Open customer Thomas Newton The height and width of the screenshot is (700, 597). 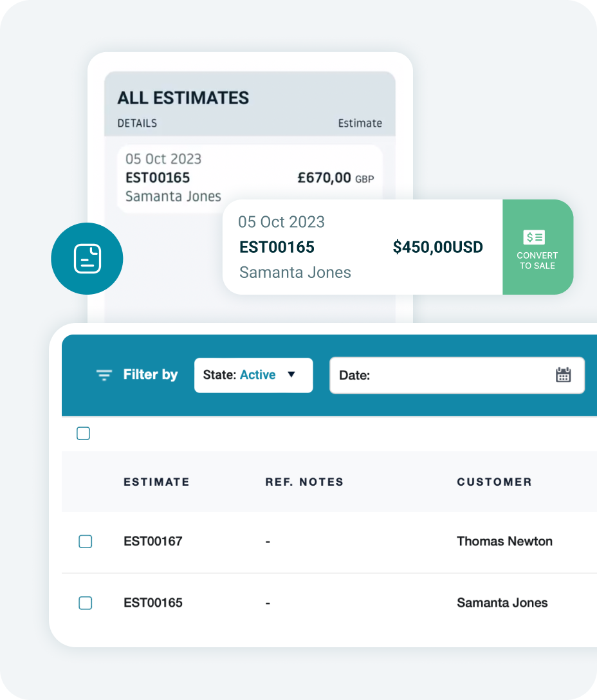504,542
